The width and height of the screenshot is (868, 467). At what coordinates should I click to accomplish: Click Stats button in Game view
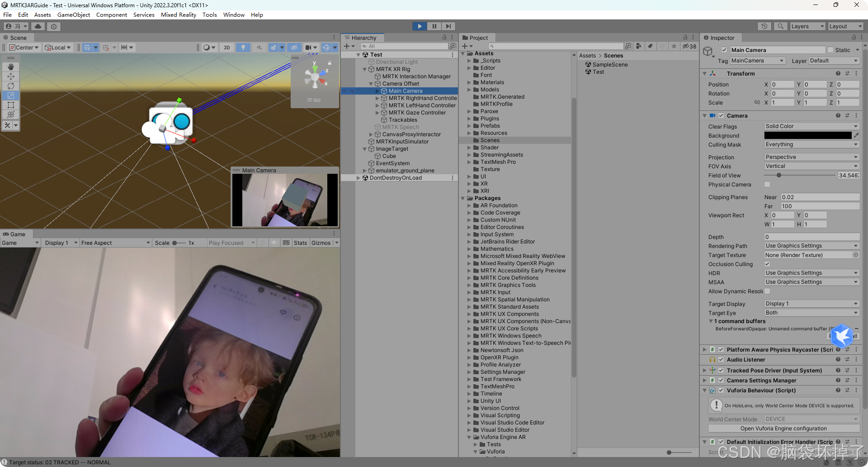(x=300, y=243)
